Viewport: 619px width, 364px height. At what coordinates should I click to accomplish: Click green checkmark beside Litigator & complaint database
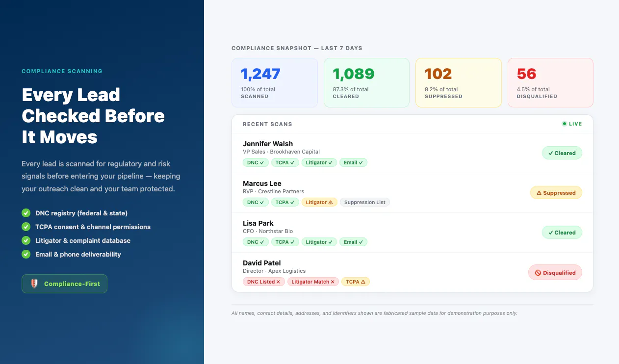pos(26,240)
